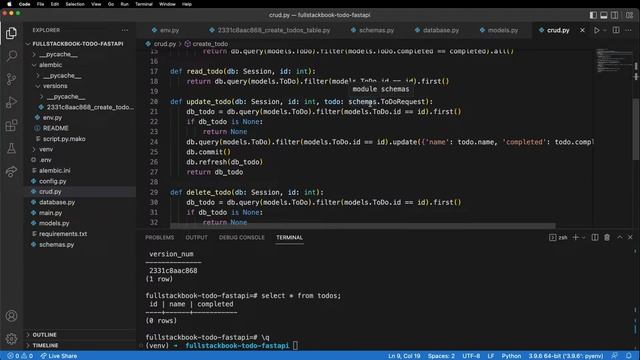
Task: Click the Explorer more actions ellipsis
Action: point(124,30)
